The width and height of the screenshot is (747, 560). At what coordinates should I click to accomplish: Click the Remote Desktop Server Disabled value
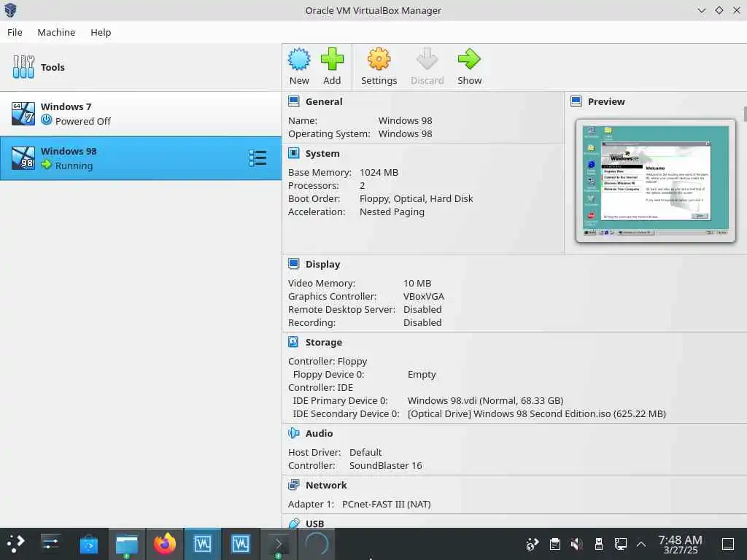pos(422,309)
